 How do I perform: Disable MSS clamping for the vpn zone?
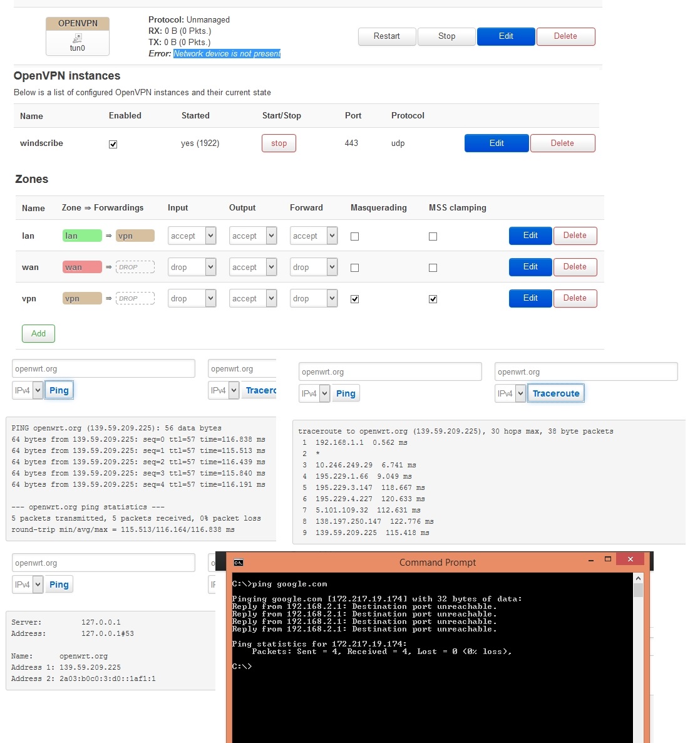(x=433, y=299)
